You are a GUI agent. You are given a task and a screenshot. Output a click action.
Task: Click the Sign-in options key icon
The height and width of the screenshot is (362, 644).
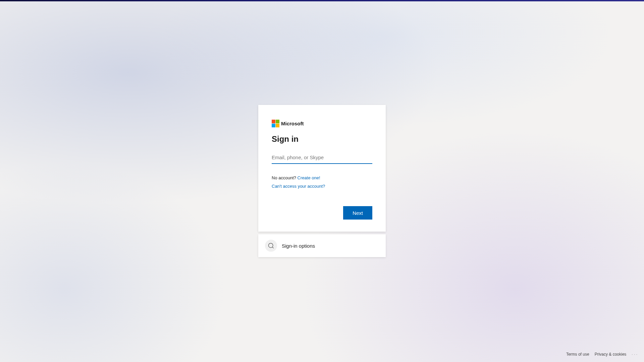[271, 246]
